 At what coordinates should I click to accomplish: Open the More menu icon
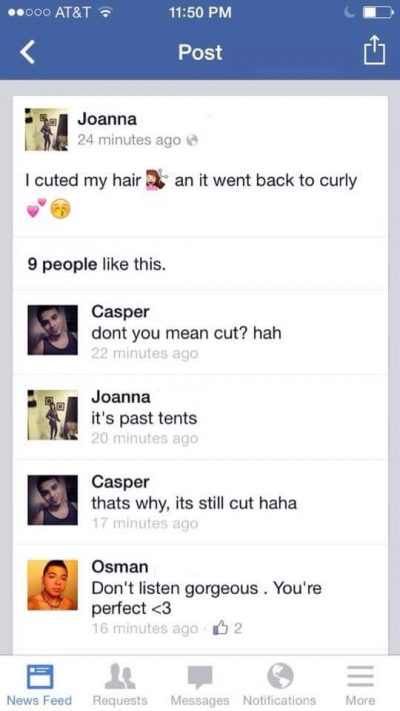(361, 677)
